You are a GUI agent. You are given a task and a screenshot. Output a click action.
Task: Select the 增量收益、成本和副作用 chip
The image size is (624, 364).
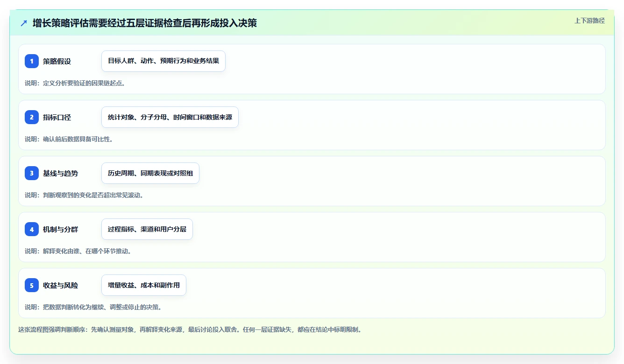[144, 285]
